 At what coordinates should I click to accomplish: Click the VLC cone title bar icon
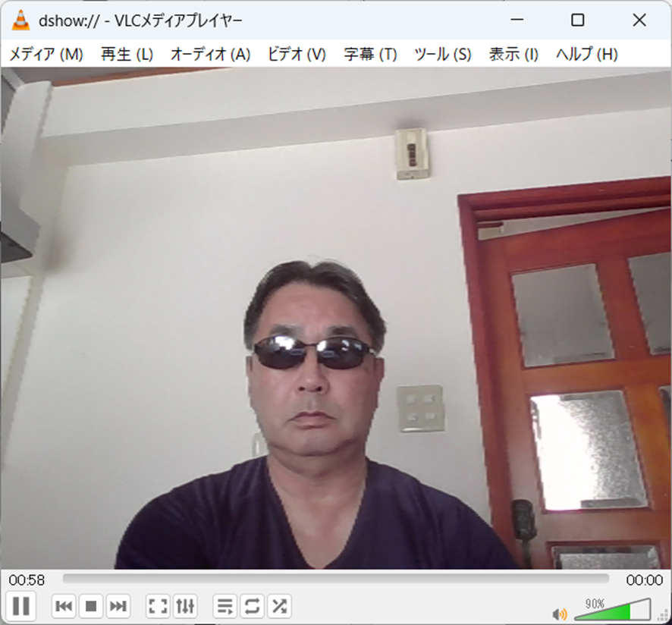[x=20, y=20]
